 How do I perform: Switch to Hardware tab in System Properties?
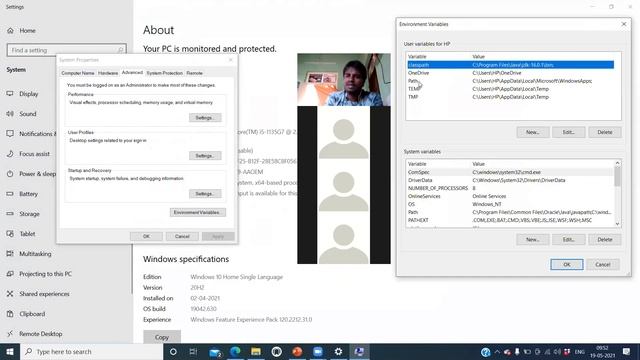(x=108, y=73)
